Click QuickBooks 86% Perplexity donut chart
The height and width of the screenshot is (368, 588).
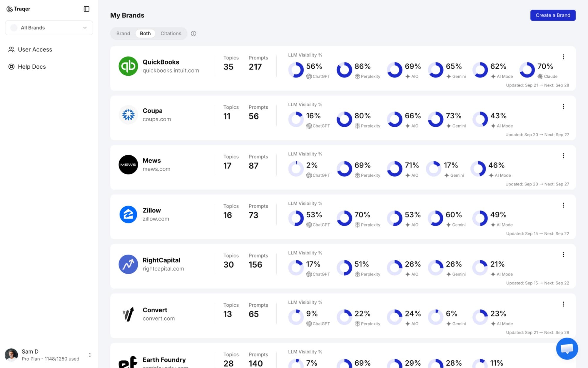pos(344,70)
